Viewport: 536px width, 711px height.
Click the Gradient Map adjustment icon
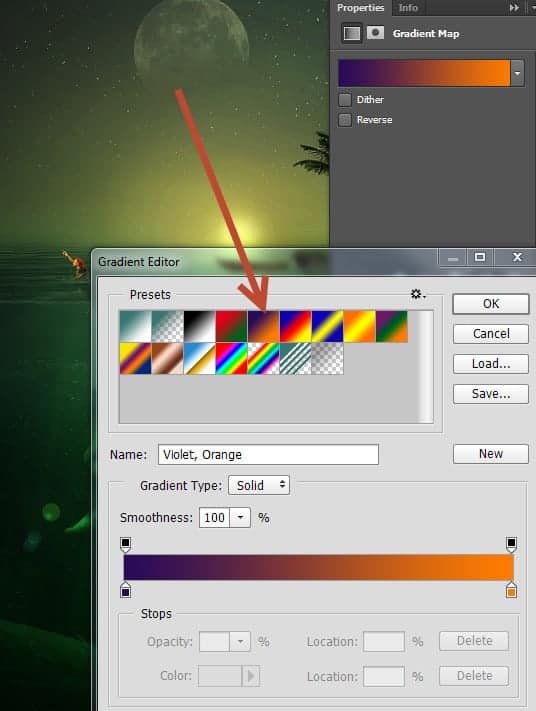[352, 33]
